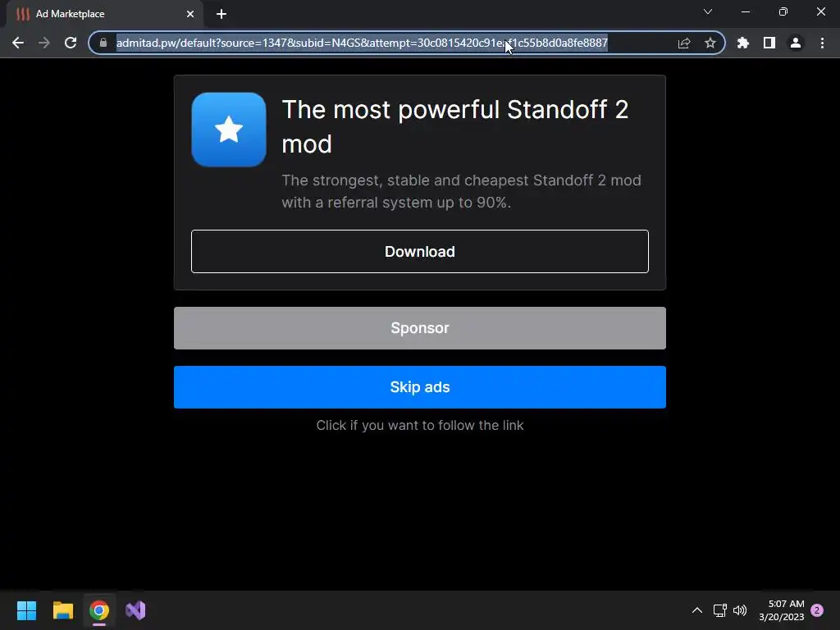
Task: Restore down the Chrome window
Action: click(783, 11)
